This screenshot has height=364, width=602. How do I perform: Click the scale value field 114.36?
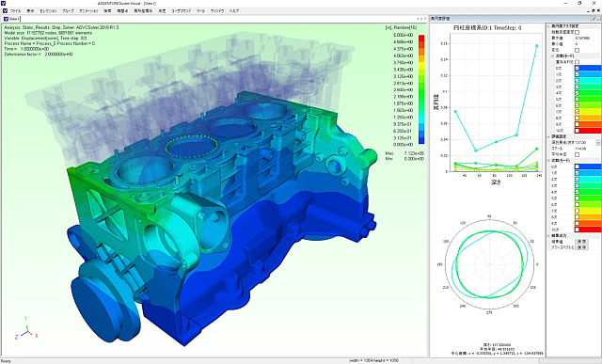[587, 149]
